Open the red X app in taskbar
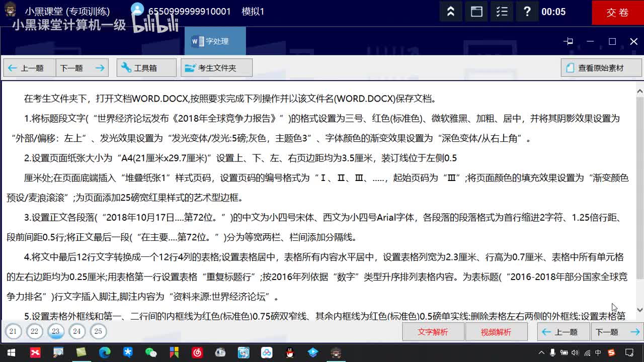644x362 pixels. [x=35, y=352]
